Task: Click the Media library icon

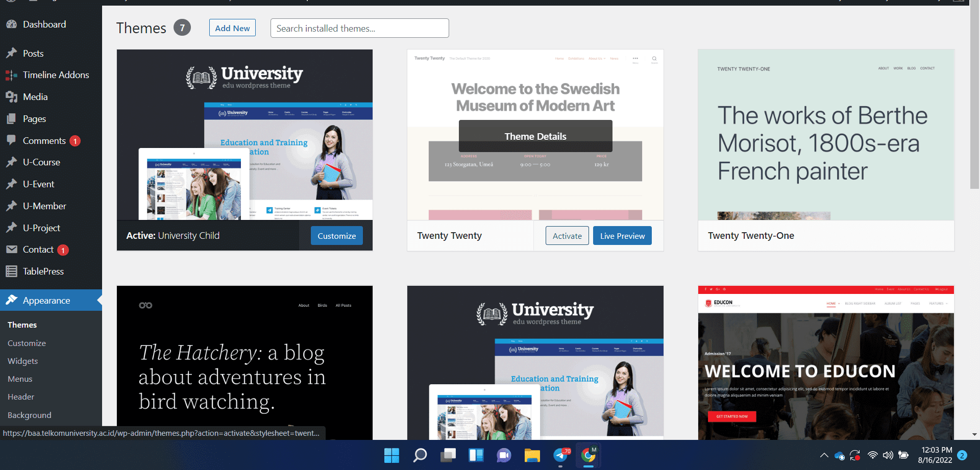Action: tap(11, 97)
